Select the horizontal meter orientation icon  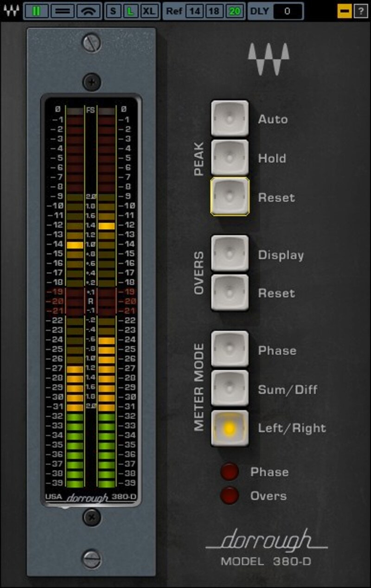62,11
